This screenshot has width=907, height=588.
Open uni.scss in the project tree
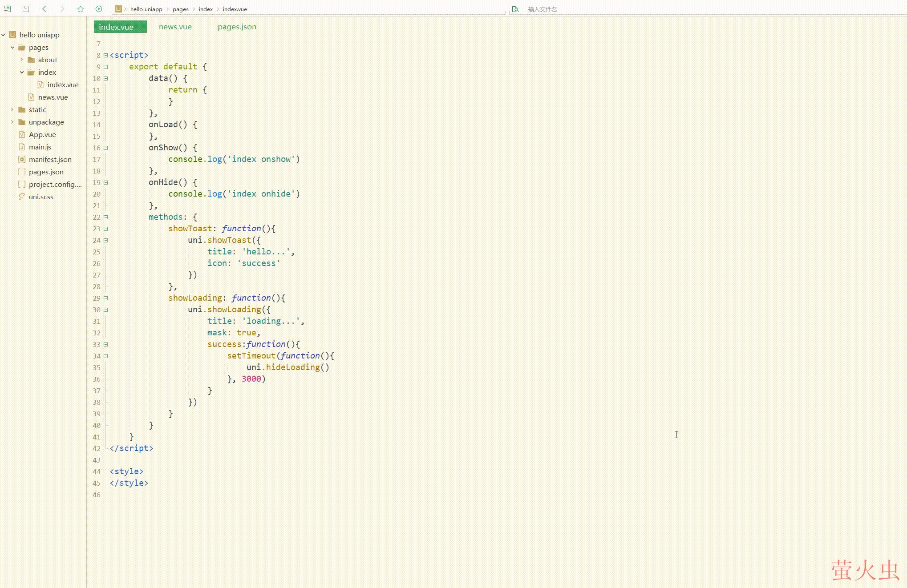[x=41, y=197]
